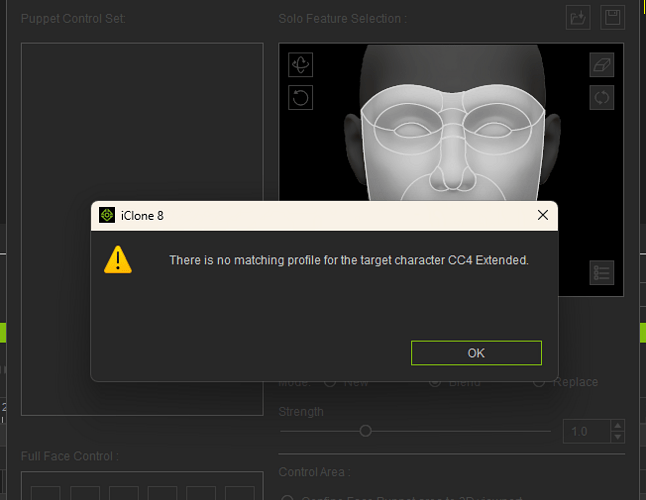Select the New mode radio button
This screenshot has width=646, height=500.
(330, 383)
